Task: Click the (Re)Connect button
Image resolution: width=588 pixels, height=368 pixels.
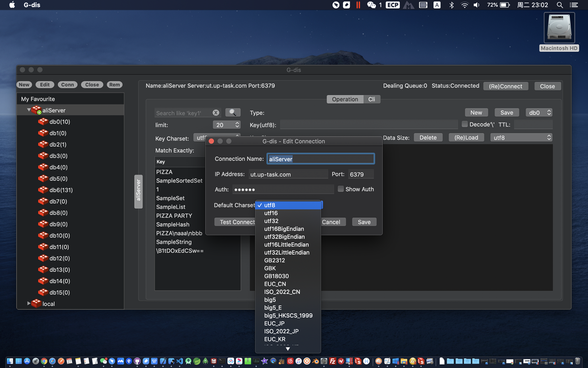Action: 506,86
